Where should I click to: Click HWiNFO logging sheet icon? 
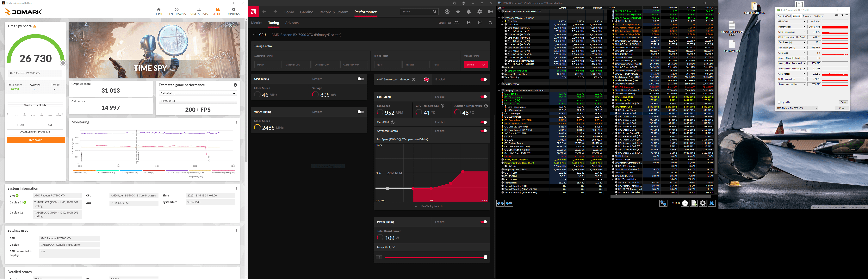point(694,203)
